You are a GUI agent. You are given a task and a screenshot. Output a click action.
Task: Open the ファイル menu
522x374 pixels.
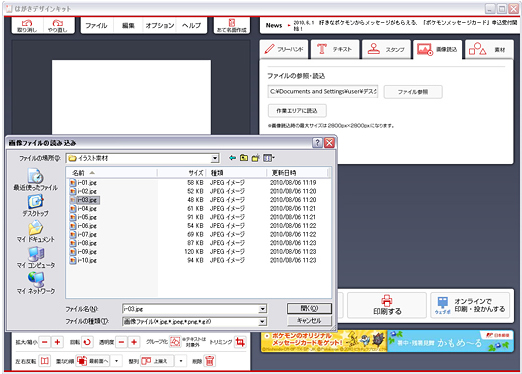coord(96,25)
